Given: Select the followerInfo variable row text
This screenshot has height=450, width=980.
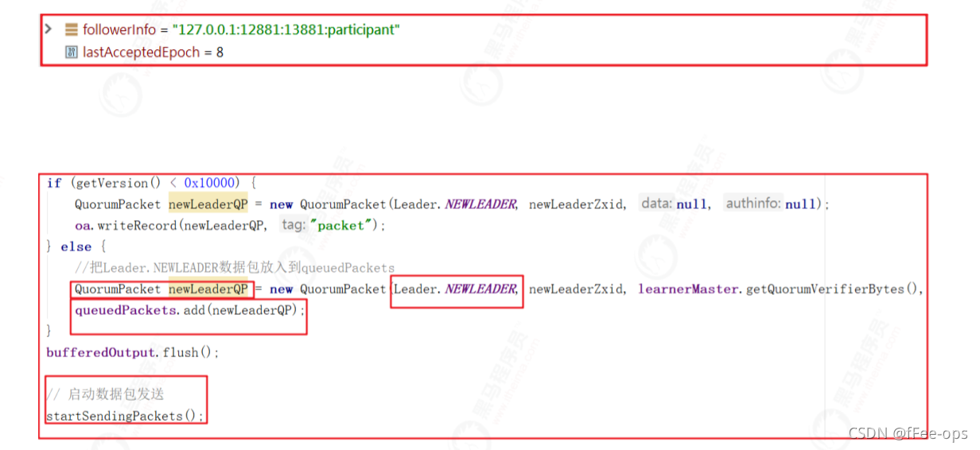Looking at the screenshot, I should pos(241,30).
